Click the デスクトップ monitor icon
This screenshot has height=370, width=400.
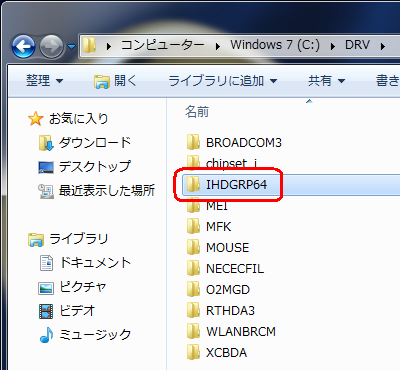click(46, 167)
